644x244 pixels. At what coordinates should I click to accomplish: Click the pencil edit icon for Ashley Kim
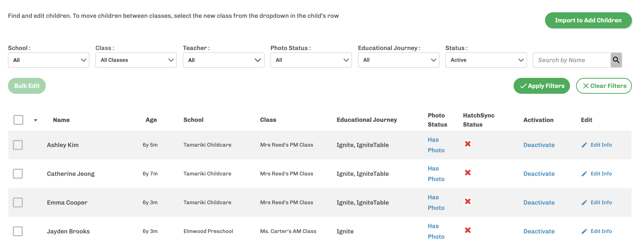(x=584, y=145)
